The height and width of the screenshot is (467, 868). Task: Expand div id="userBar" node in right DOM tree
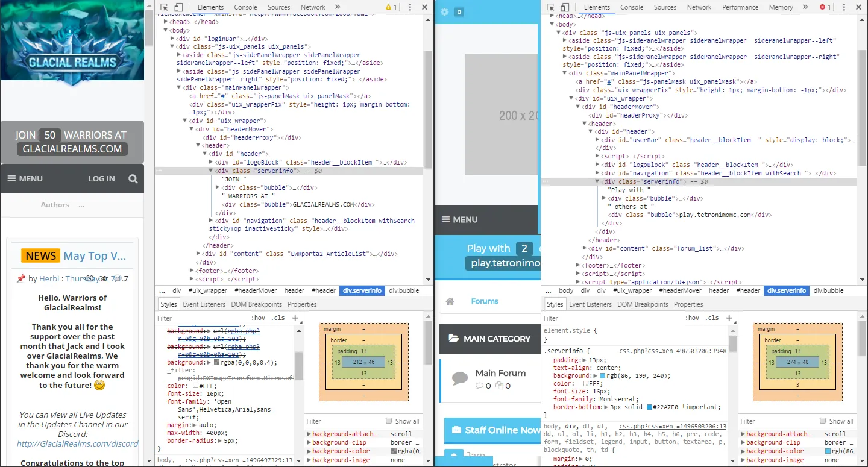pos(597,140)
